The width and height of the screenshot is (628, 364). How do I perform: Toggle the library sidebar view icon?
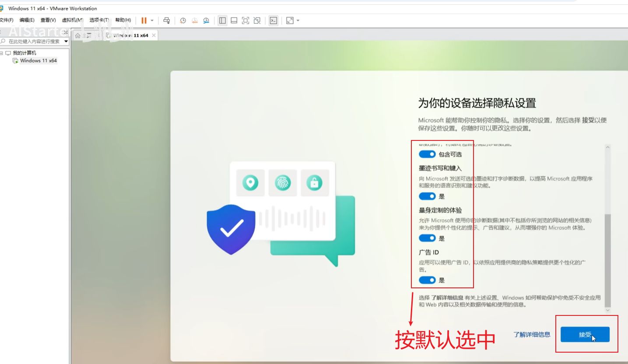(222, 21)
